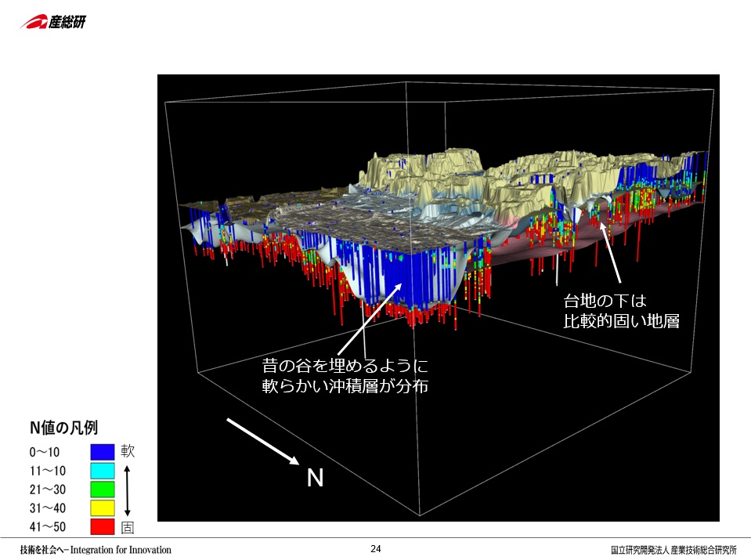Choose the yellow 31~40 legend swatch
751x560 pixels.
[103, 508]
